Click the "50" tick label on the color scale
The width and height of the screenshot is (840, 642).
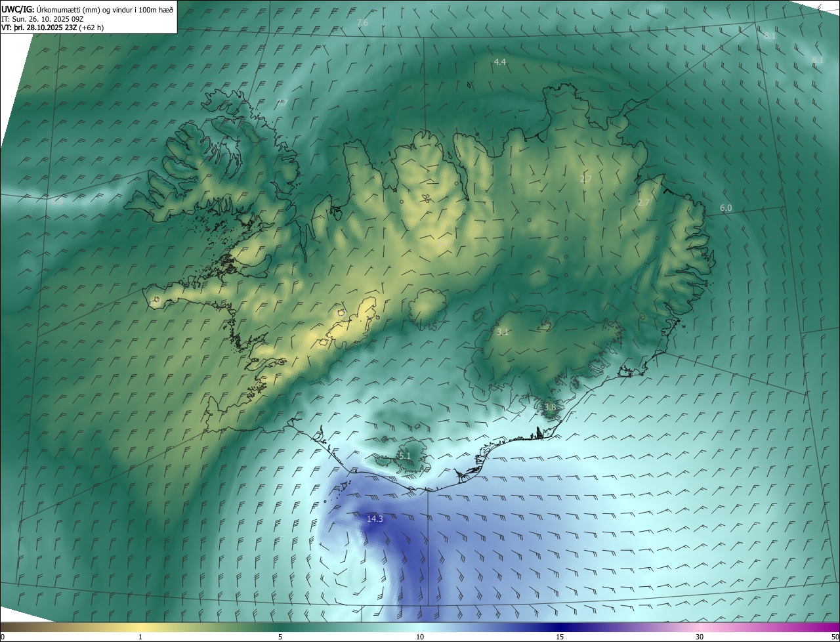[834, 637]
